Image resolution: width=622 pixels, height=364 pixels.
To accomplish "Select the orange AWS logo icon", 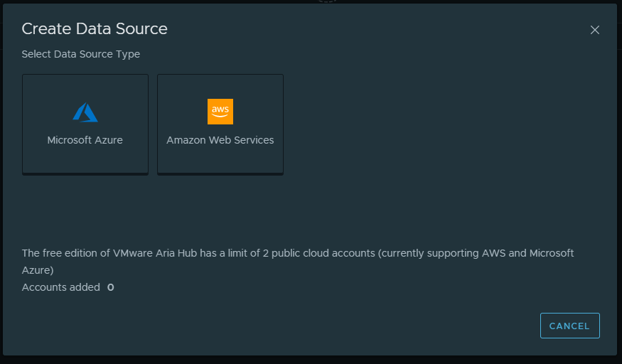I will 220,112.
